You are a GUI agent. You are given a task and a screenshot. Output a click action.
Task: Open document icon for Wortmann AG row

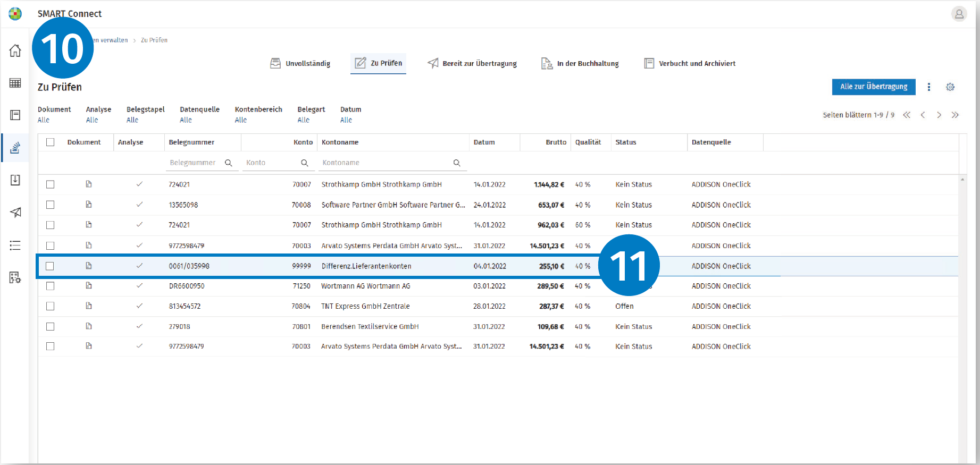point(89,286)
